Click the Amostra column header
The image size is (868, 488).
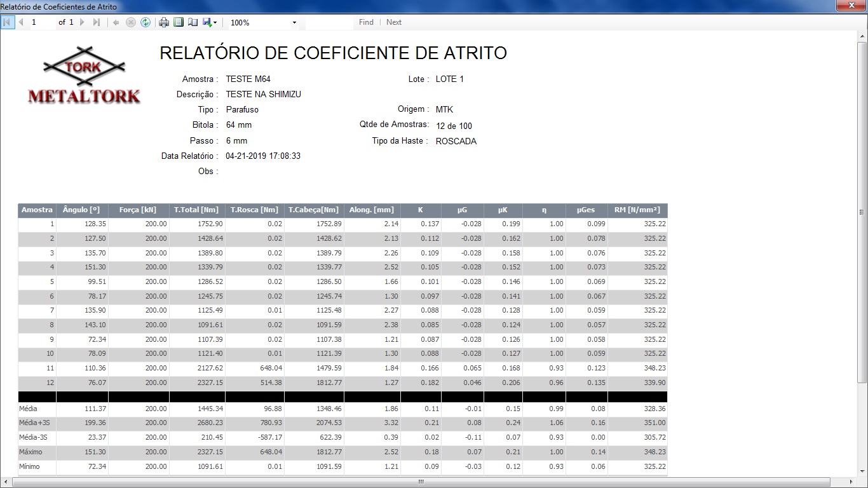(37, 210)
